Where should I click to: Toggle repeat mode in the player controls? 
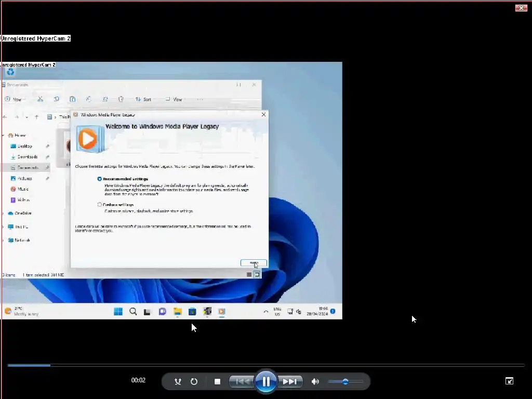coord(194,381)
